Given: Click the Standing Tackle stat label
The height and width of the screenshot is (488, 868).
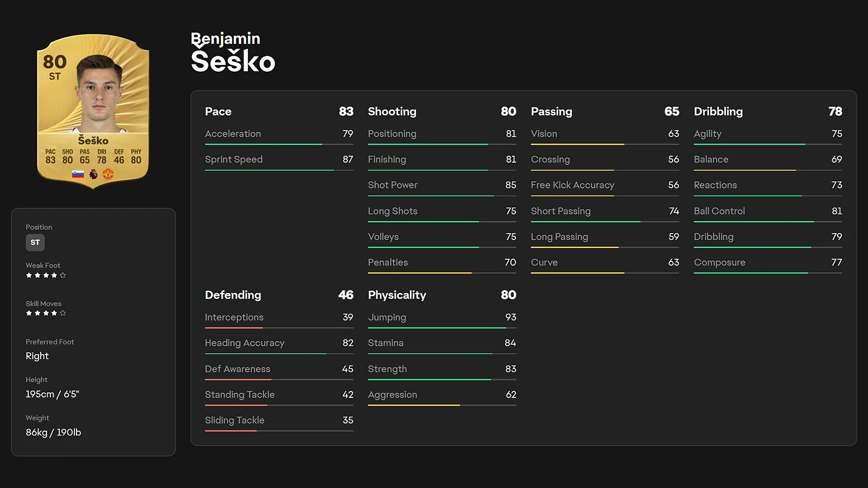Looking at the screenshot, I should point(240,395).
